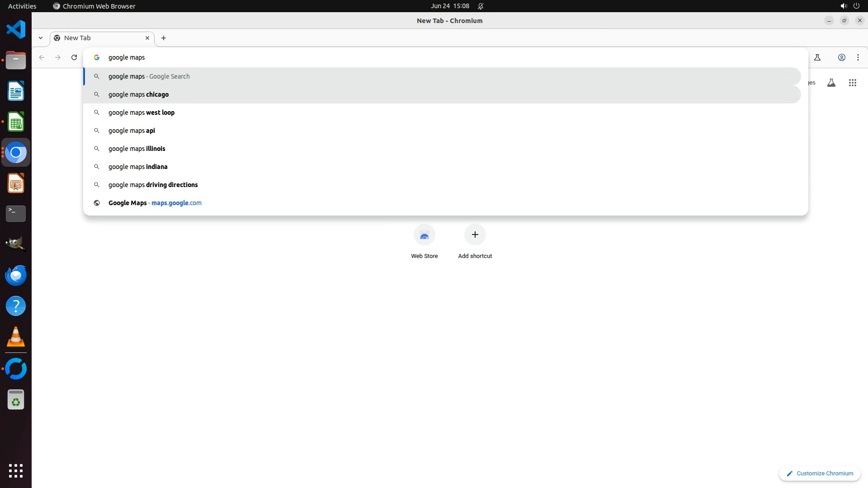The width and height of the screenshot is (868, 488).
Task: Open Google Maps maps.google.com suggestion
Action: tap(155, 203)
